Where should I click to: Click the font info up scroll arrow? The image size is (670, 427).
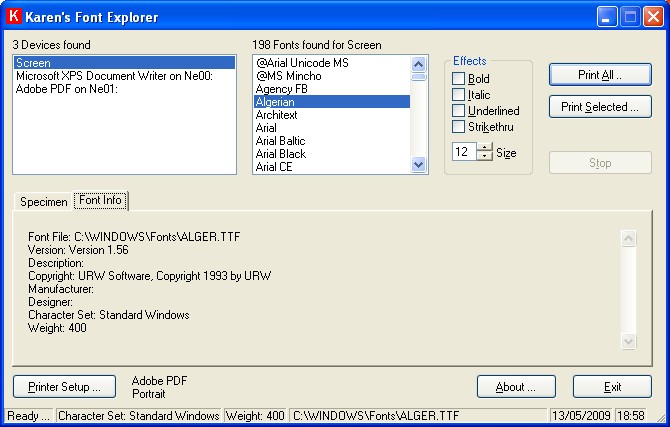pyautogui.click(x=629, y=239)
